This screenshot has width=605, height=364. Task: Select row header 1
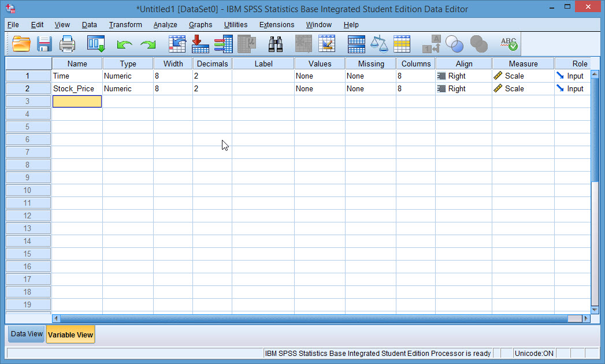pos(28,76)
